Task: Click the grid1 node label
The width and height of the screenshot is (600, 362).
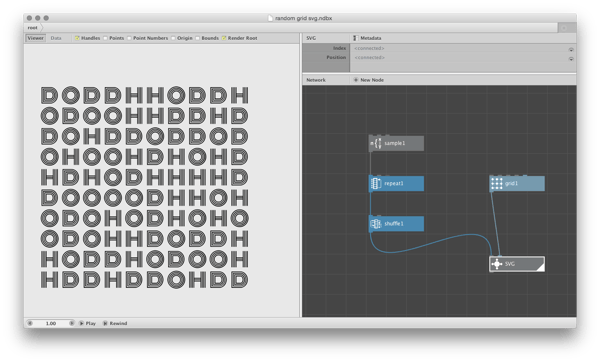Action: [511, 183]
